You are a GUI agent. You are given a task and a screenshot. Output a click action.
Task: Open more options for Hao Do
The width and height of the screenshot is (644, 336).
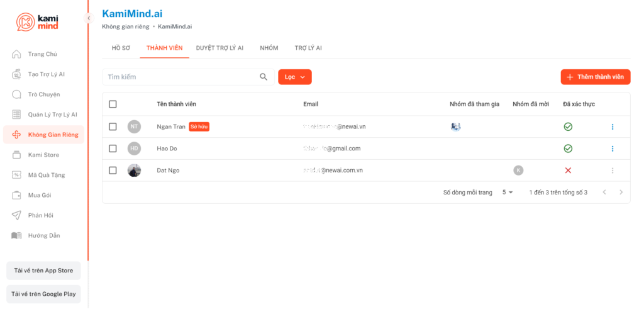click(613, 148)
